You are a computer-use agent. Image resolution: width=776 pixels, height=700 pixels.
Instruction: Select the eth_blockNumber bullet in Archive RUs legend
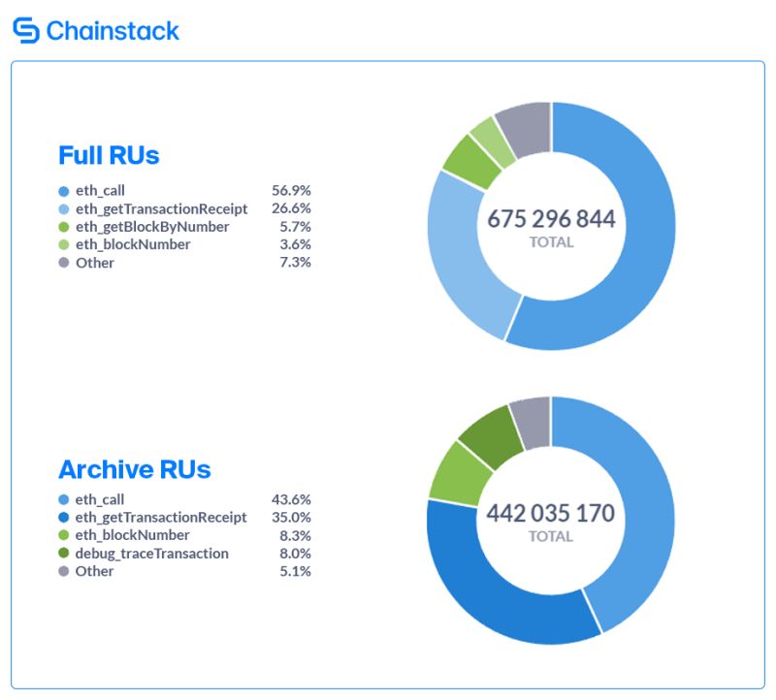tap(63, 535)
